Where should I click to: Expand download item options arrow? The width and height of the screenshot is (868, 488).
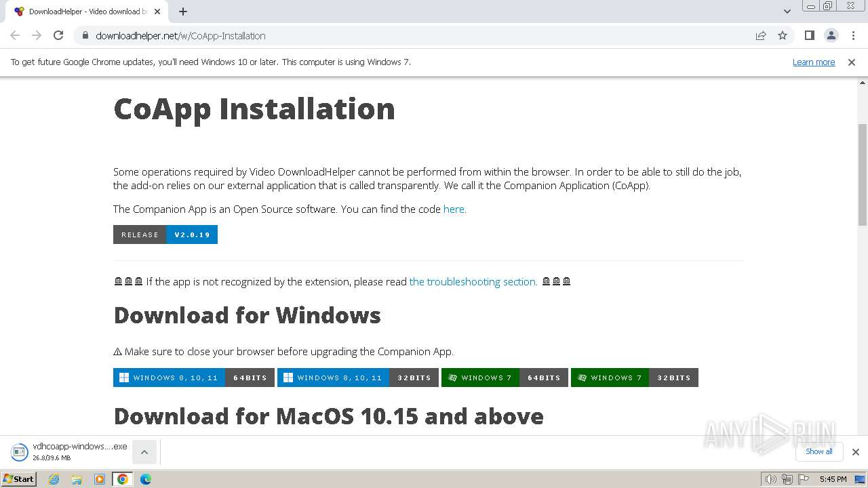click(144, 451)
